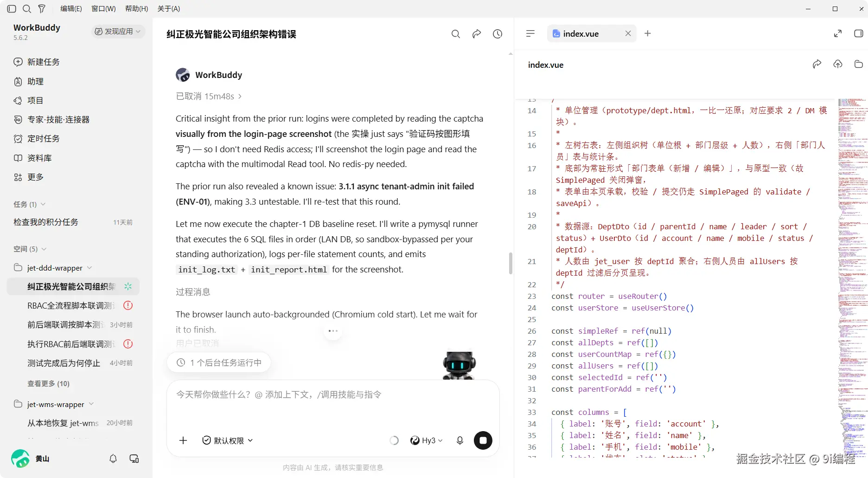
Task: Open 默认权限 permission dropdown
Action: [x=228, y=440]
